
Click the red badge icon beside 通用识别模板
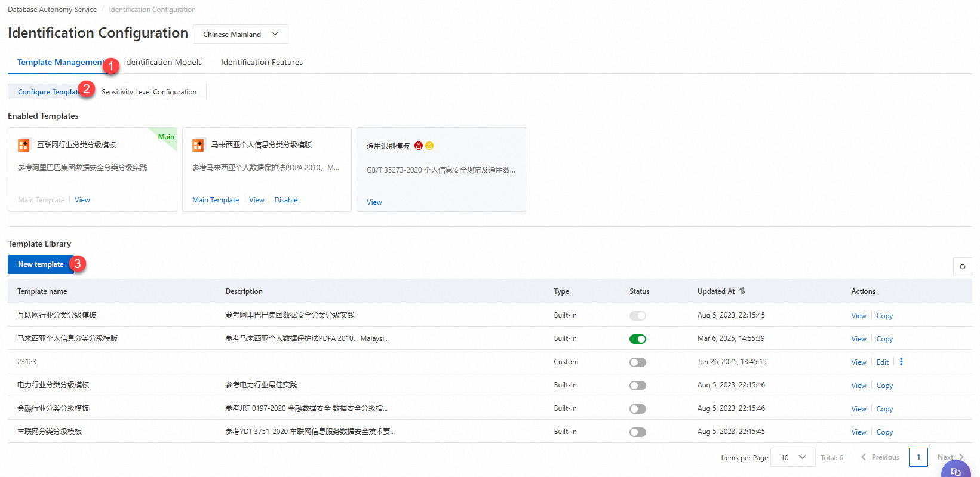pos(419,146)
